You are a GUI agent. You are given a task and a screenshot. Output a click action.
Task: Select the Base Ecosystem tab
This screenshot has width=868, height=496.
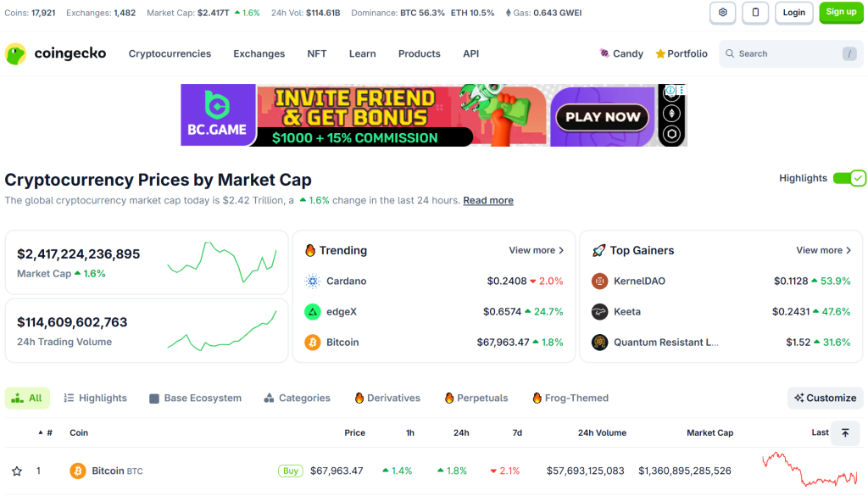click(x=195, y=398)
